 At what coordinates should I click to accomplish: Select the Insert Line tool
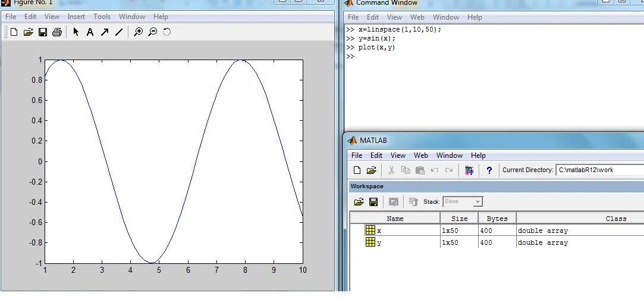[x=119, y=32]
